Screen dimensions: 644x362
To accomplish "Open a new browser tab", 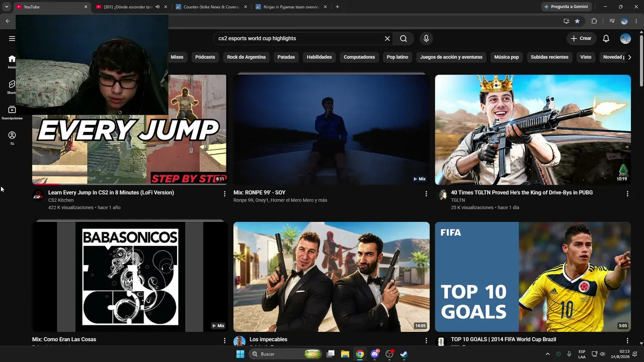I will 337,7.
